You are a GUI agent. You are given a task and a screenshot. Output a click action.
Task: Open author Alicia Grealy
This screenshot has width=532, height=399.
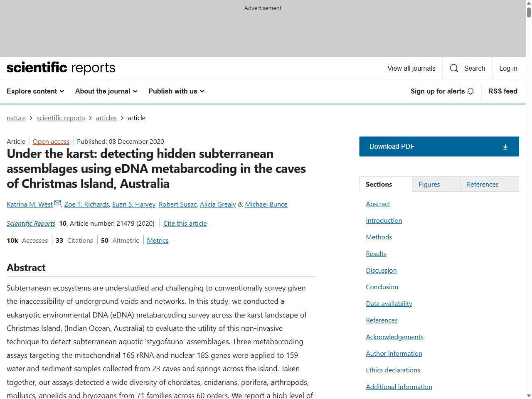pyautogui.click(x=218, y=204)
